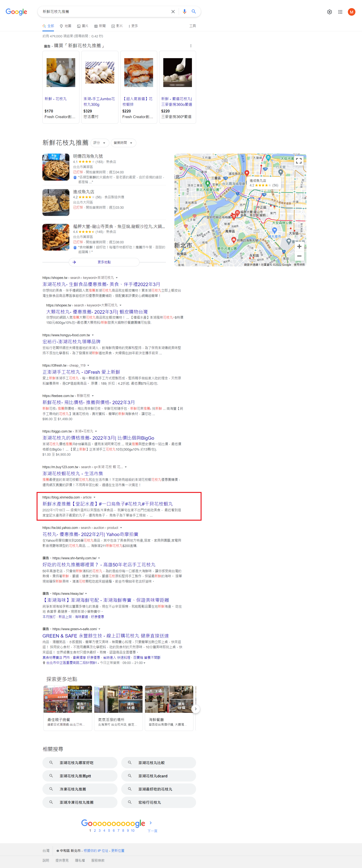This screenshot has width=362, height=868.
Task: Open the ads options three-dot menu
Action: click(x=191, y=46)
